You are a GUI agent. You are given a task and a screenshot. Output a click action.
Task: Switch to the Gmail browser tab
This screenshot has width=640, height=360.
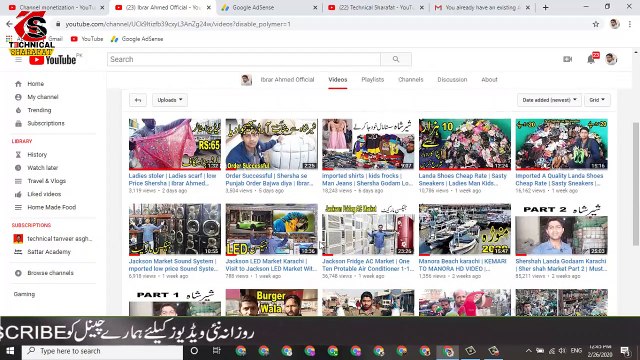pos(482,7)
